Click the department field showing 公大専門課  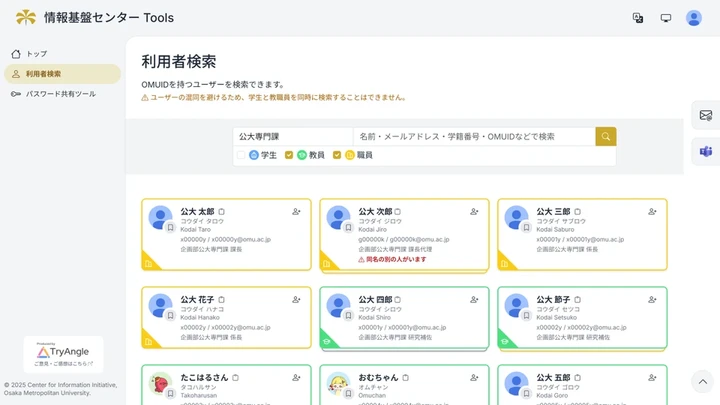pos(293,136)
